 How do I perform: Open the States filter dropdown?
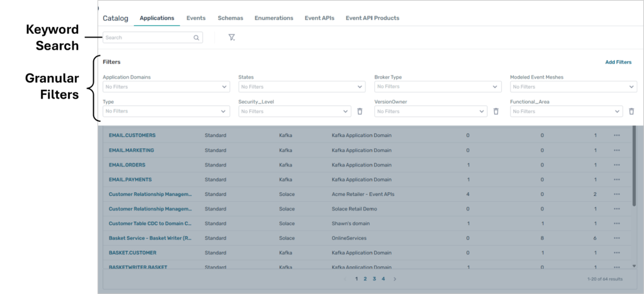pyautogui.click(x=302, y=87)
